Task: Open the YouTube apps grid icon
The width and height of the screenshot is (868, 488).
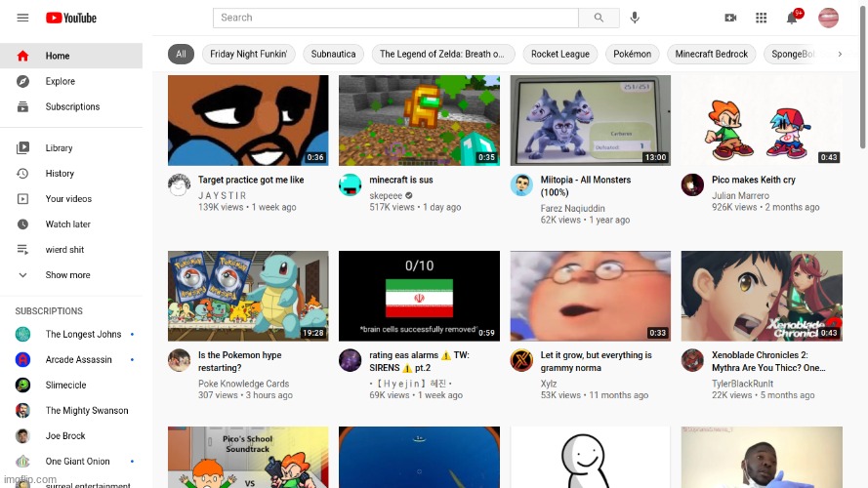Action: [762, 18]
